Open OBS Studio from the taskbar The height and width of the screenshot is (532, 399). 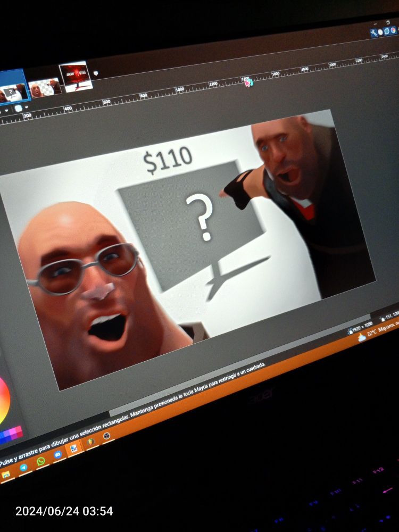tap(106, 436)
